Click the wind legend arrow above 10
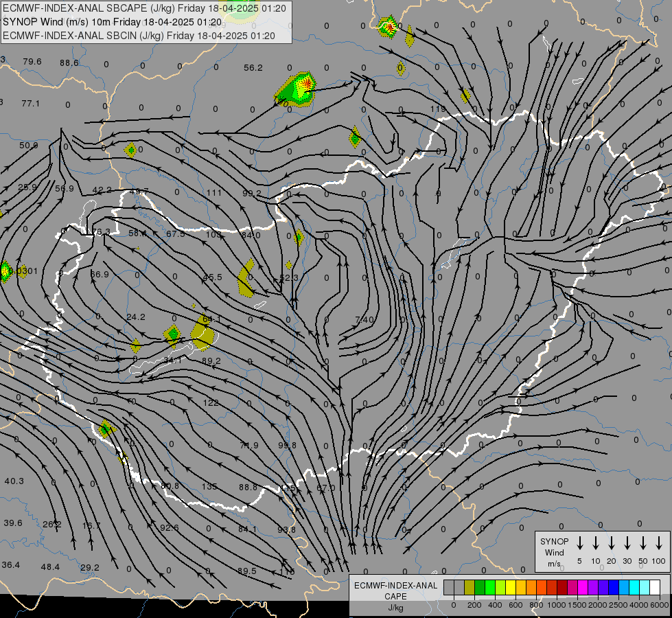Image resolution: width=672 pixels, height=618 pixels. coord(595,542)
